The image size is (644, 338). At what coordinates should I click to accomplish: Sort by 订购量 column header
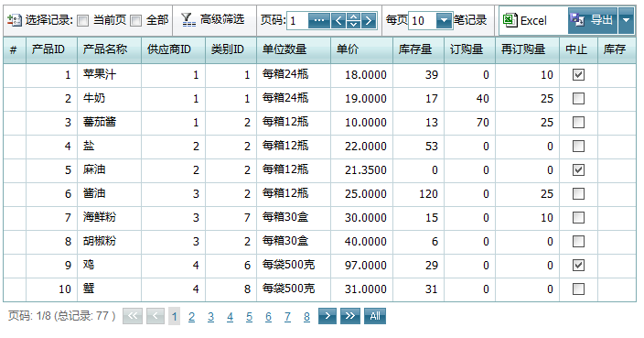(x=470, y=49)
